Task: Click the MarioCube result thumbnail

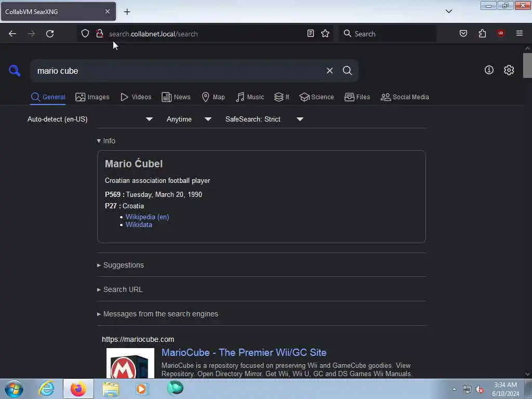Action: point(130,363)
